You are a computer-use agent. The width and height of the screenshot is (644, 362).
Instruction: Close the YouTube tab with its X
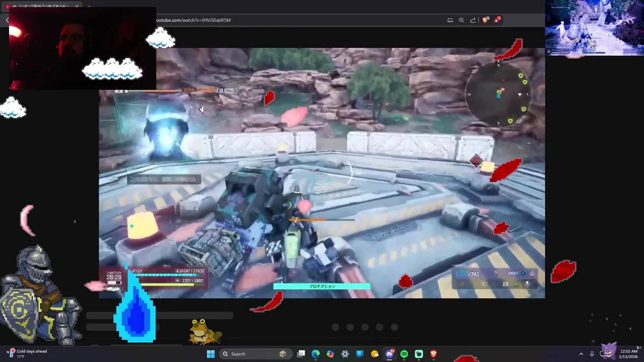(77, 7)
